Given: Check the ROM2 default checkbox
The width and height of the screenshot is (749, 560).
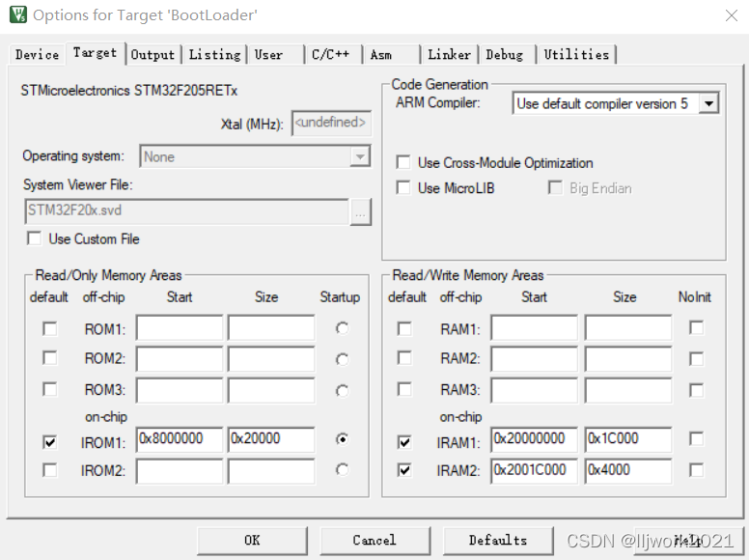Looking at the screenshot, I should [x=49, y=358].
